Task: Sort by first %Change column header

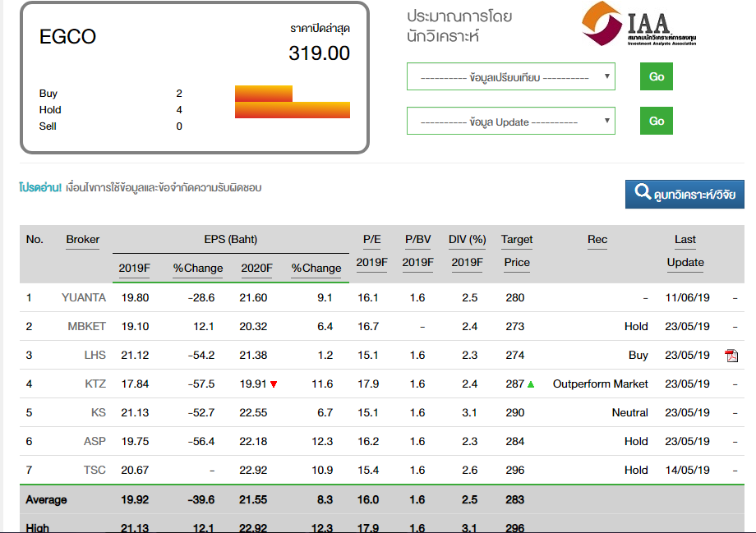Action: tap(198, 268)
